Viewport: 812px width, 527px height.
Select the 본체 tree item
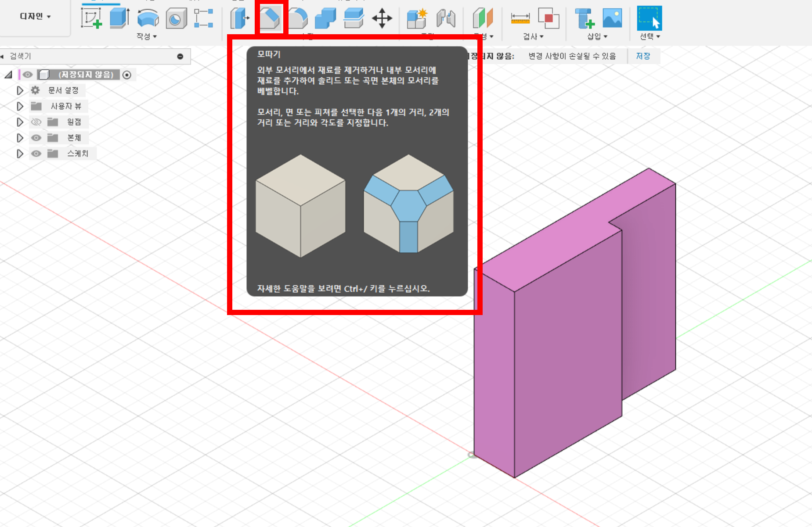pos(74,138)
